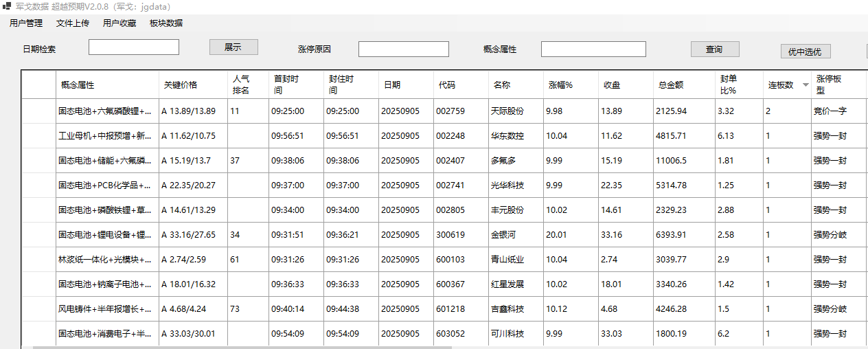Click stock code 600103 cell
This screenshot has width=868, height=349.
tap(450, 260)
